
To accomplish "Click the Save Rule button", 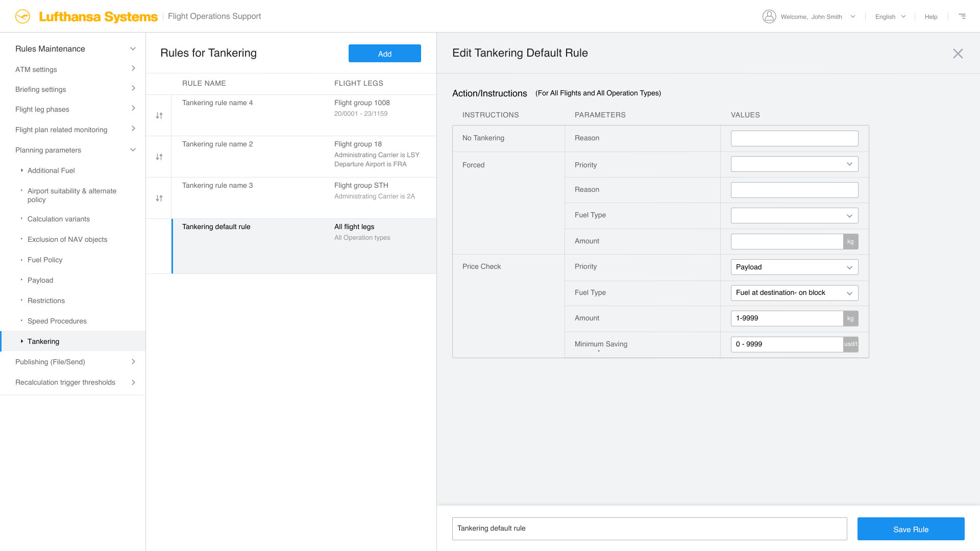I will (911, 529).
